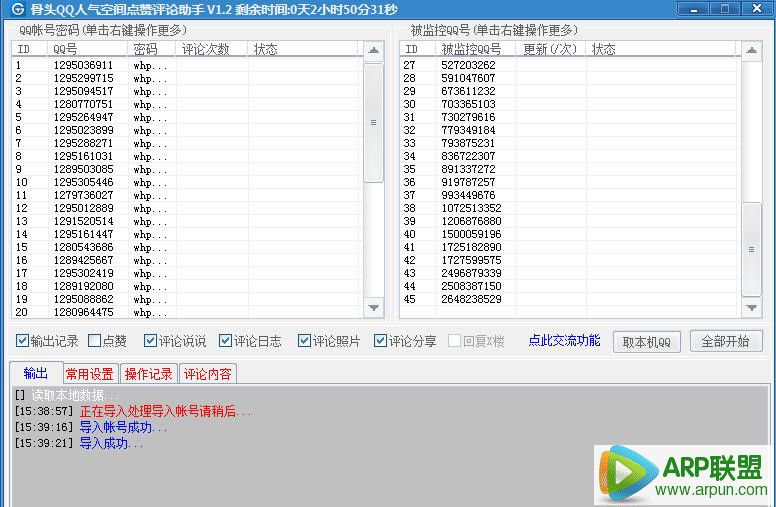Click the 评论次数 column header
The height and width of the screenshot is (507, 776).
coord(212,49)
